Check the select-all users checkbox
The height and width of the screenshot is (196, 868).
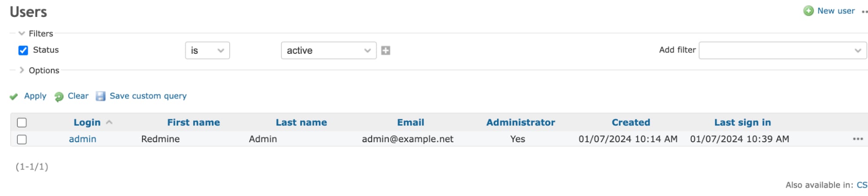pyautogui.click(x=22, y=123)
